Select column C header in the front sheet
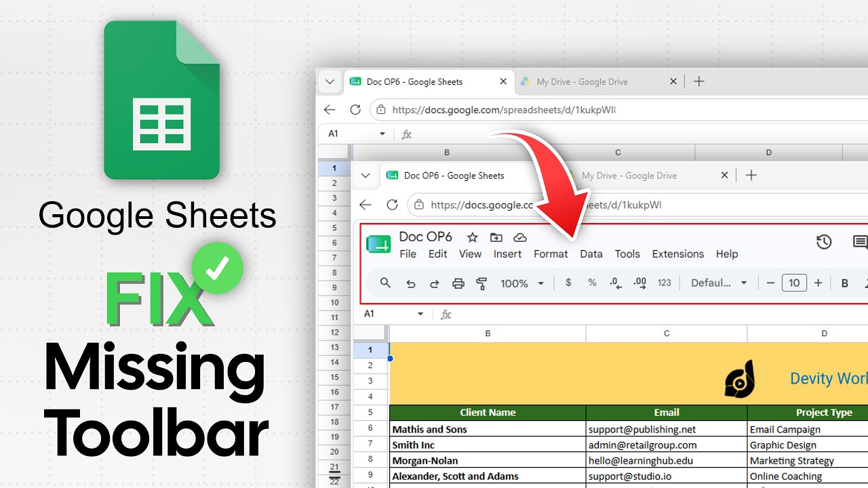This screenshot has height=488, width=868. click(667, 333)
